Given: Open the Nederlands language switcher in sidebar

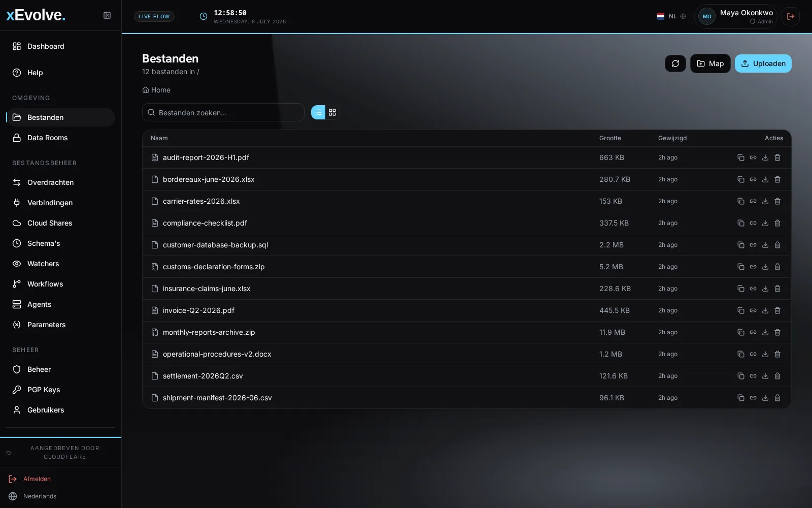Looking at the screenshot, I should (x=32, y=496).
